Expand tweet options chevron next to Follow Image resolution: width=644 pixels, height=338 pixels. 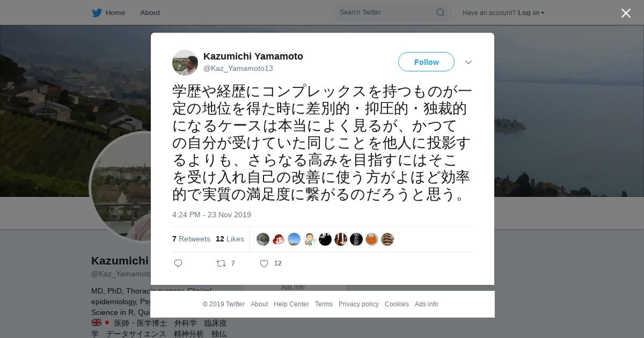468,62
